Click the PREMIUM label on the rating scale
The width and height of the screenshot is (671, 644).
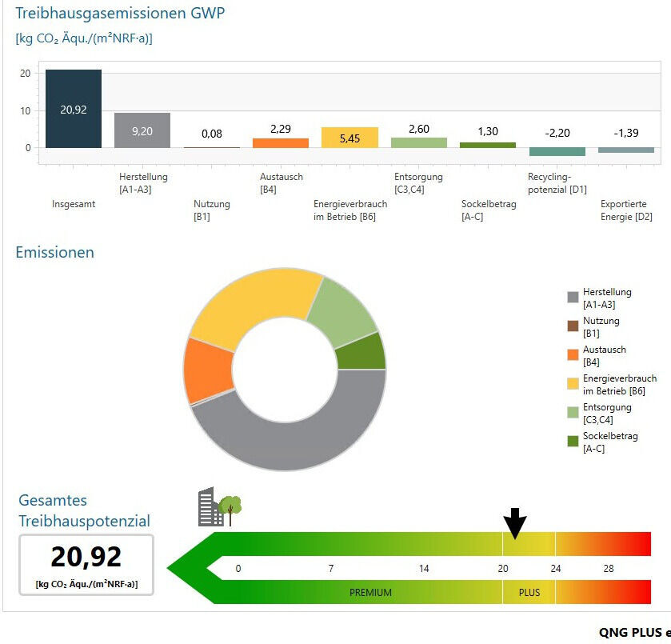(x=370, y=593)
